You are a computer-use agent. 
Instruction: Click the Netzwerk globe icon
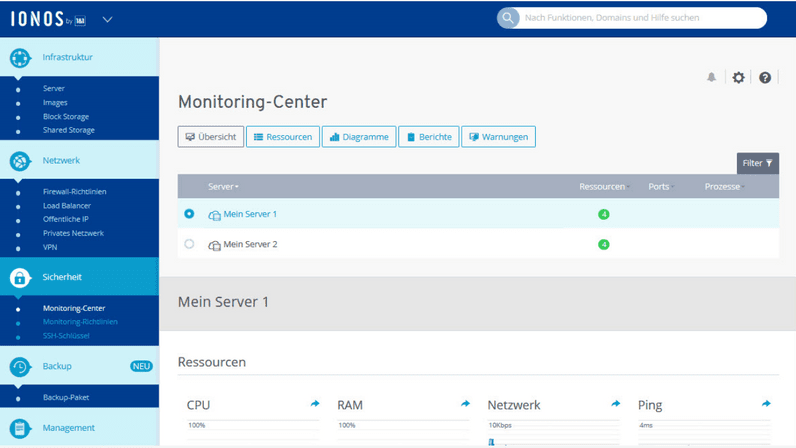point(20,160)
